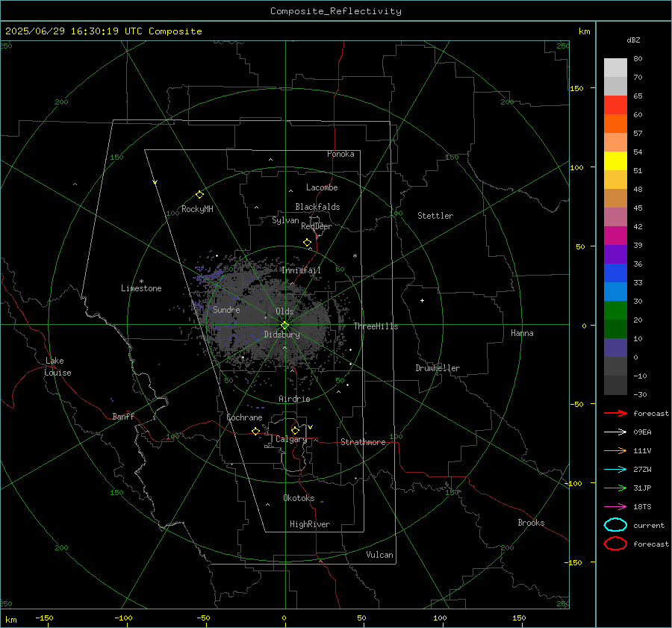This screenshot has height=628, width=672.
Task: Select the yellow diamond marker below Cochrane
Action: 255,431
